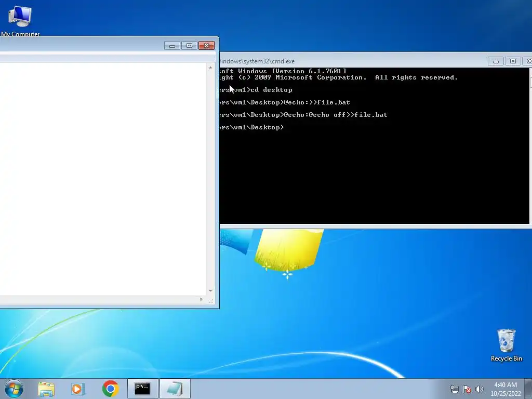The image size is (532, 399).
Task: Maximize the cmd.exe window
Action: [513, 61]
